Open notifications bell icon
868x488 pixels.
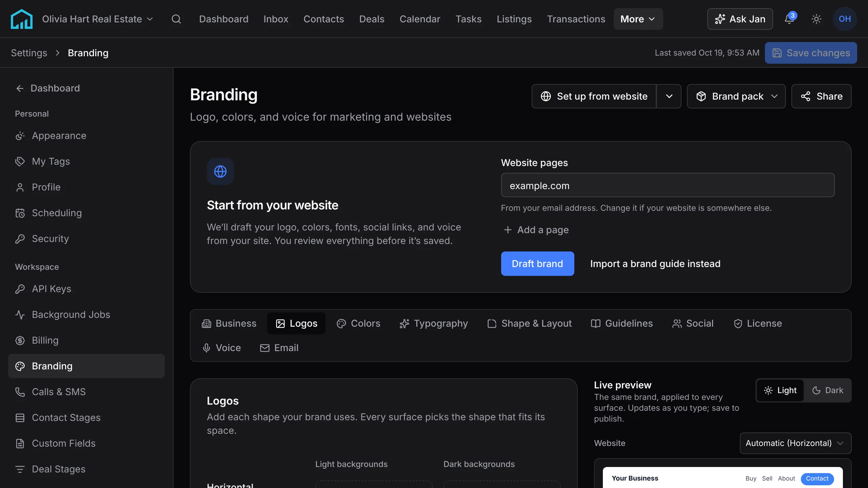pyautogui.click(x=789, y=19)
